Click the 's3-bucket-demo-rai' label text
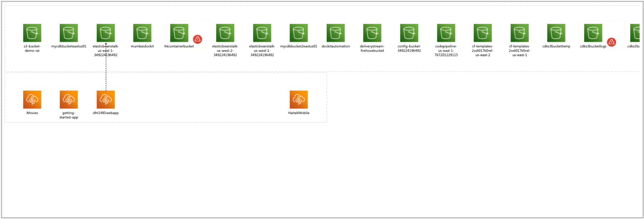 32,48
